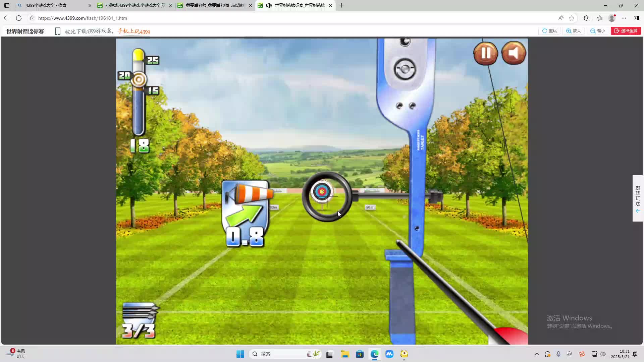This screenshot has width=644, height=362.
Task: Exit fullscreen with 退出全屏 button
Action: [x=626, y=31]
